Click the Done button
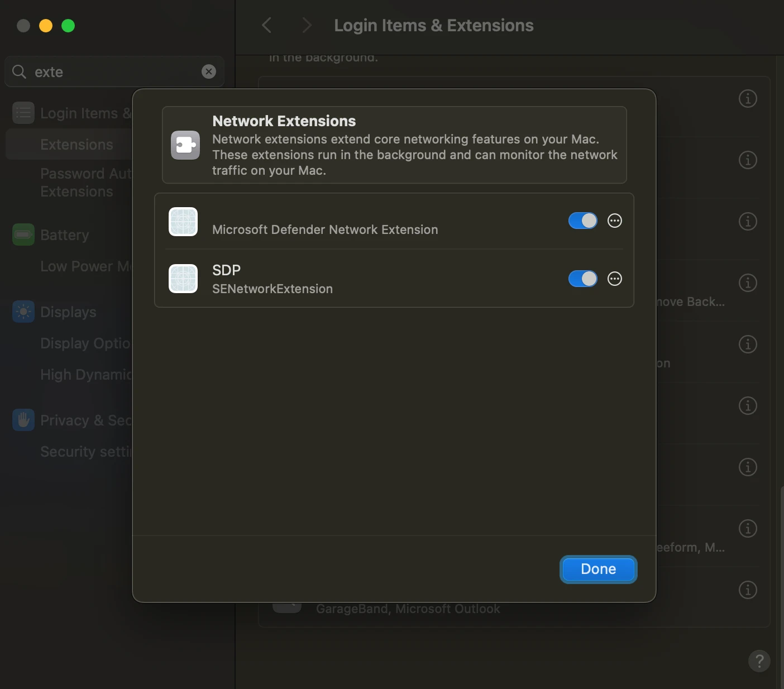Screen dimensions: 784x689 coord(598,569)
